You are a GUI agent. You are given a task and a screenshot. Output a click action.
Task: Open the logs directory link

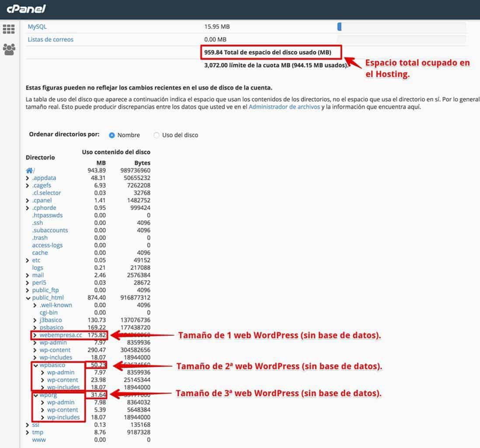tap(37, 268)
